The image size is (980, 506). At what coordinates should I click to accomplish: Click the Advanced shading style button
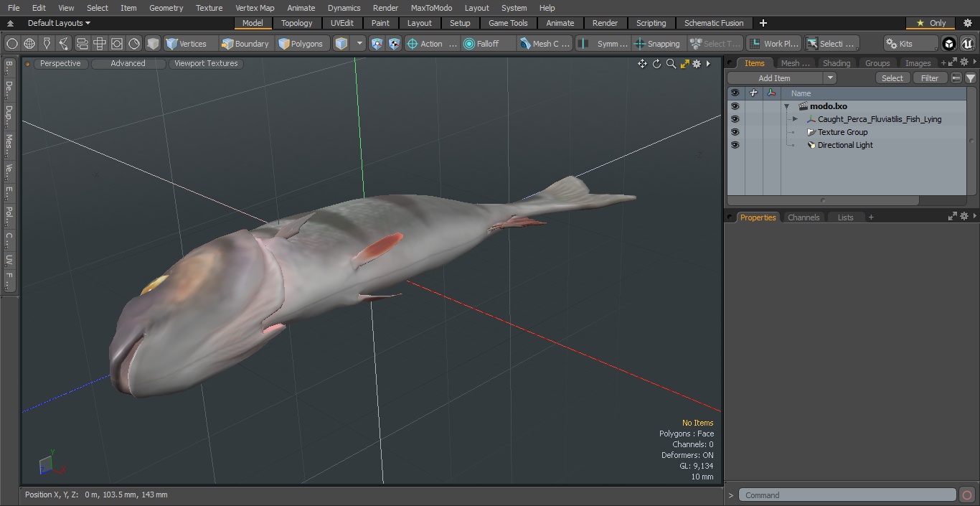pos(128,63)
